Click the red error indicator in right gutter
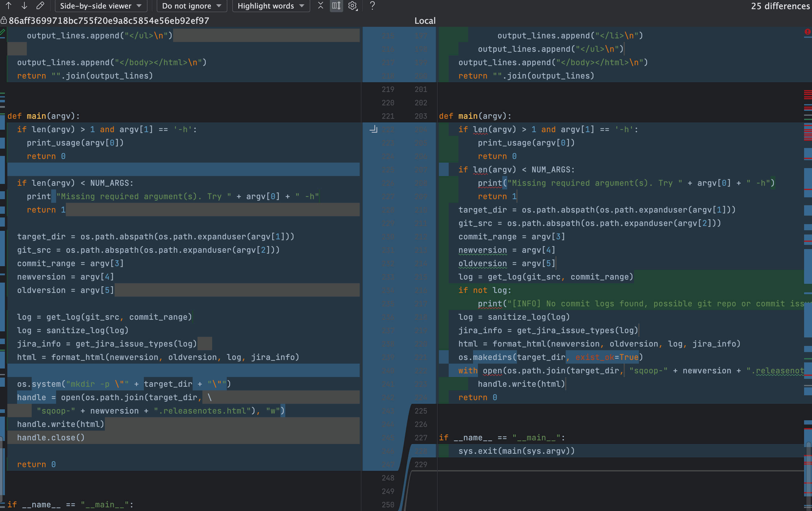This screenshot has width=812, height=511. 807,32
